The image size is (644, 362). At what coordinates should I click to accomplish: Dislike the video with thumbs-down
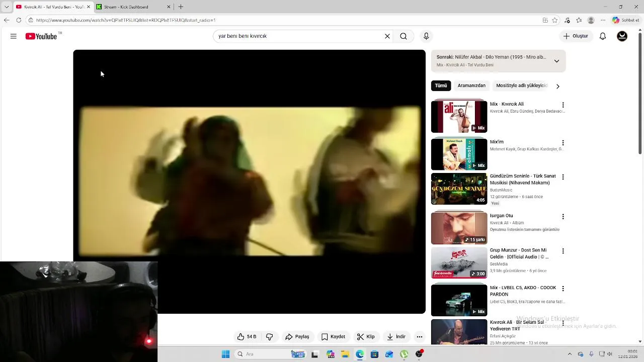270,337
